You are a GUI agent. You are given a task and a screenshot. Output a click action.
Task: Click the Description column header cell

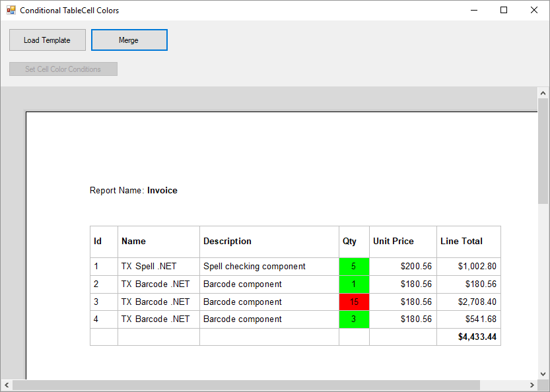269,242
